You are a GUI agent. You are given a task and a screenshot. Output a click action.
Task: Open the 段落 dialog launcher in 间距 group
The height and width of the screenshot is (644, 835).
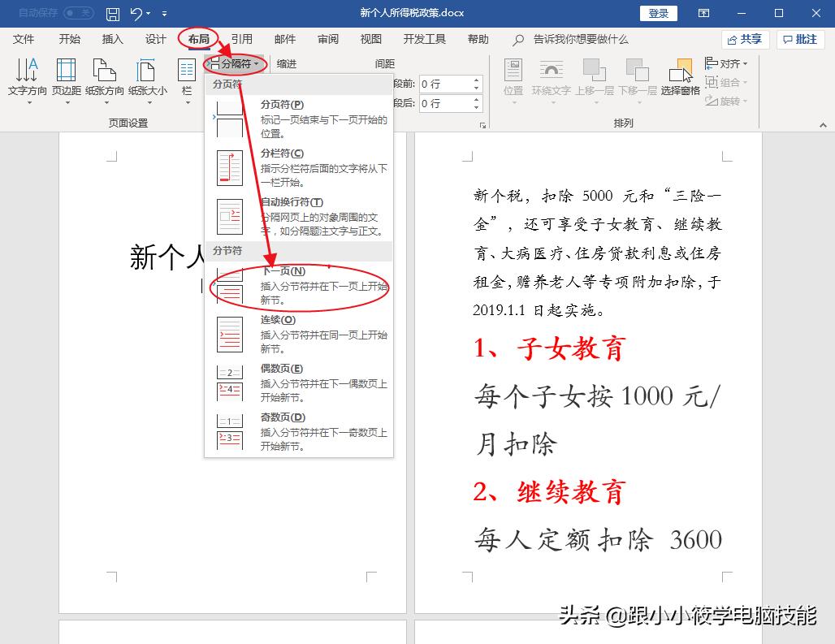(483, 124)
